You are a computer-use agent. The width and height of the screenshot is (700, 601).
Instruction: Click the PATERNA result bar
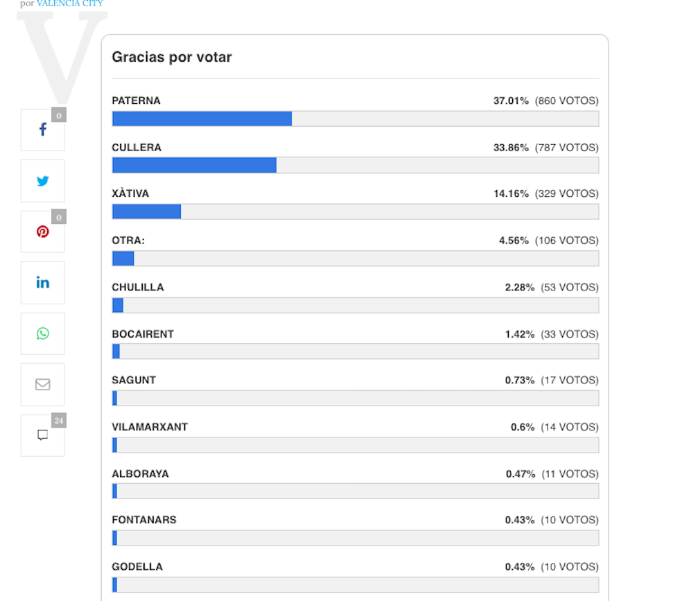click(x=355, y=119)
